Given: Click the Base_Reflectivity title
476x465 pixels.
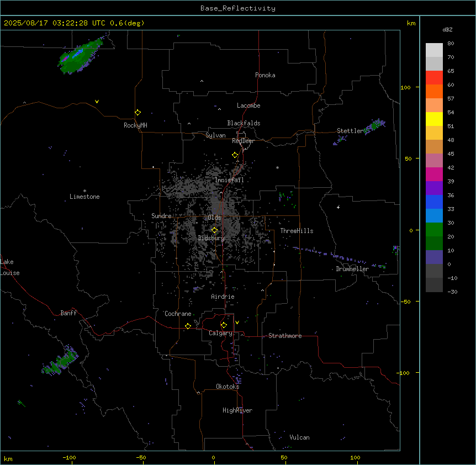Looking at the screenshot, I should [238, 8].
